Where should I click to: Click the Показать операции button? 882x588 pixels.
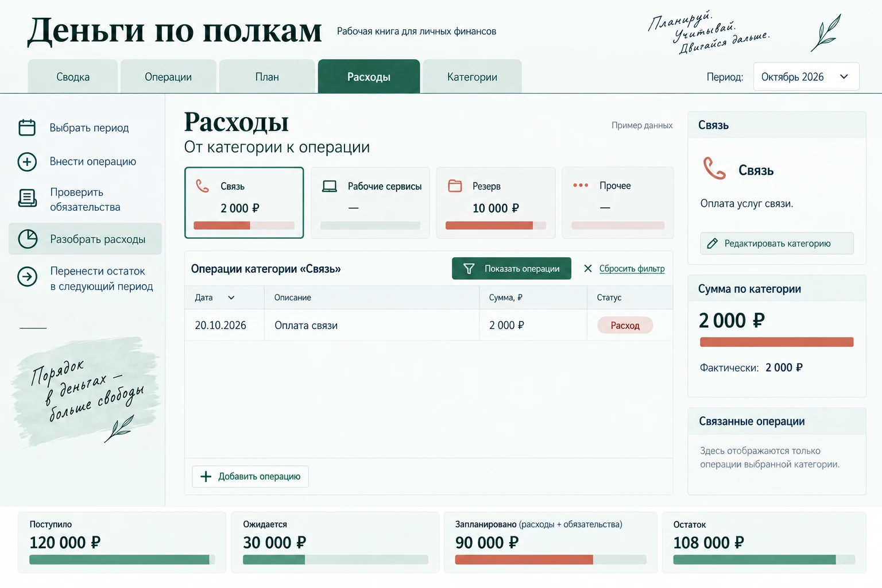(512, 269)
